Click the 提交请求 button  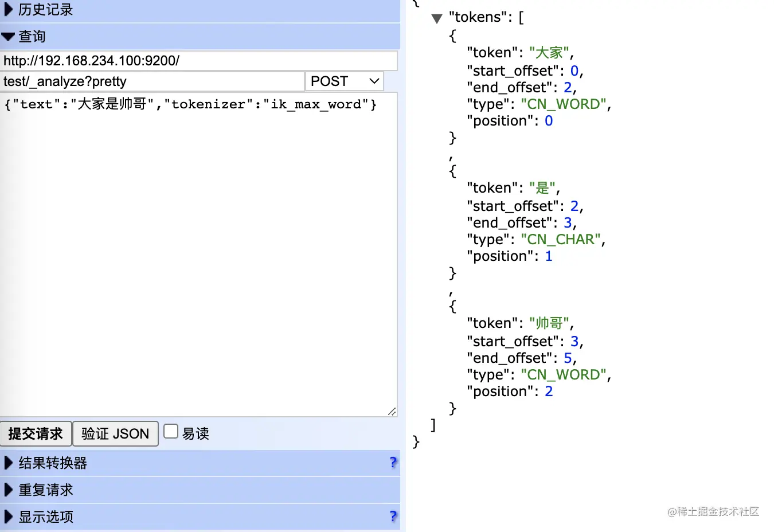click(x=36, y=433)
